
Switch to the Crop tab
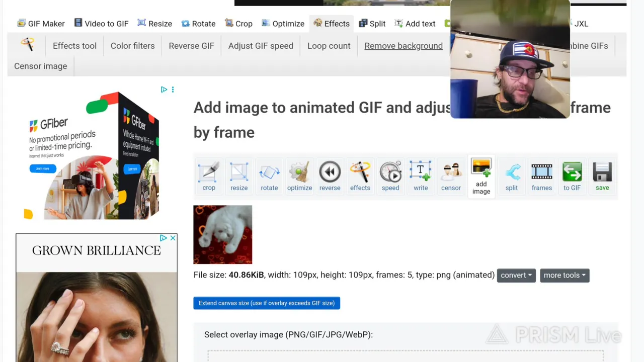click(238, 24)
